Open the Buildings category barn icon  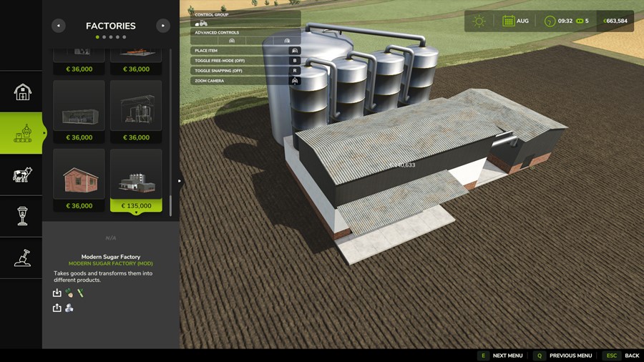tap(23, 92)
